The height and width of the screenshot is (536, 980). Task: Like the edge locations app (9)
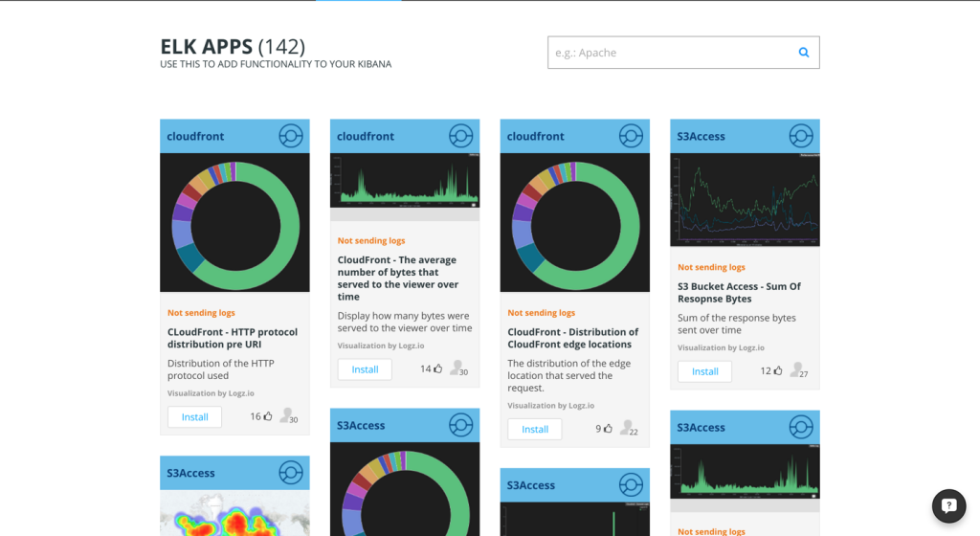point(608,429)
